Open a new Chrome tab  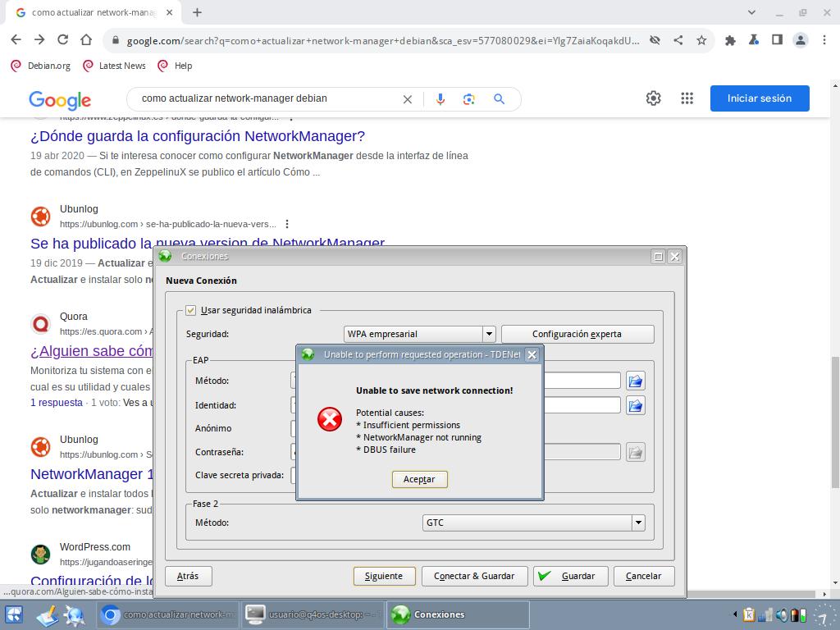click(197, 12)
